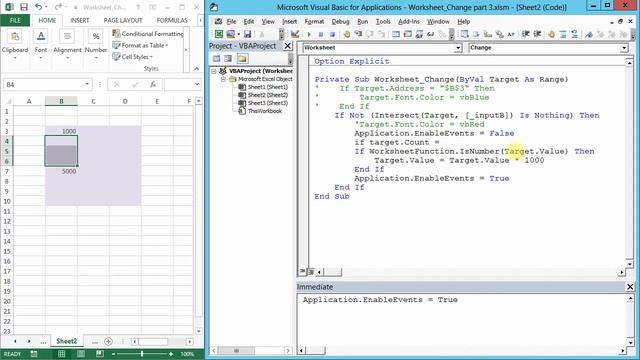Add a new sheet with the plus button

click(x=109, y=341)
